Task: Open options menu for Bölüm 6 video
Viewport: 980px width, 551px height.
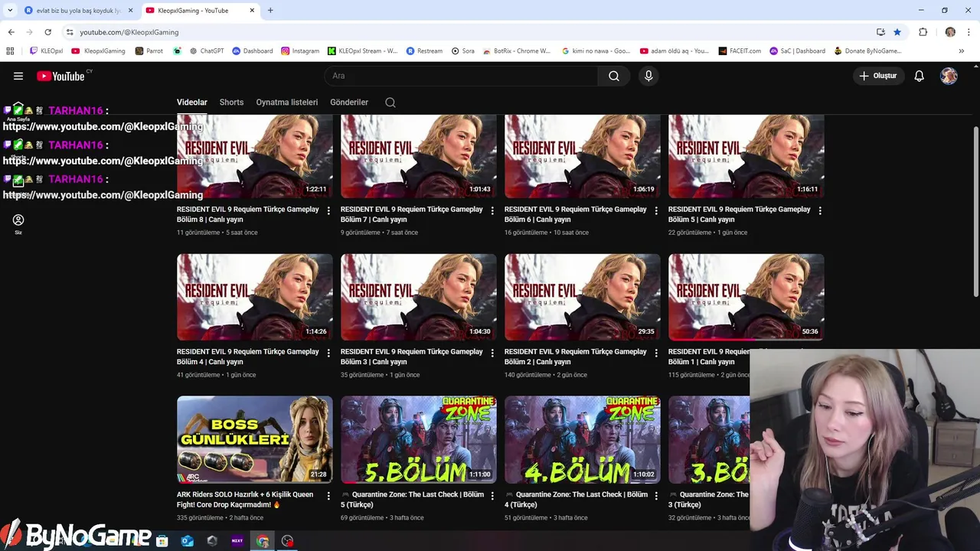Action: (x=656, y=210)
